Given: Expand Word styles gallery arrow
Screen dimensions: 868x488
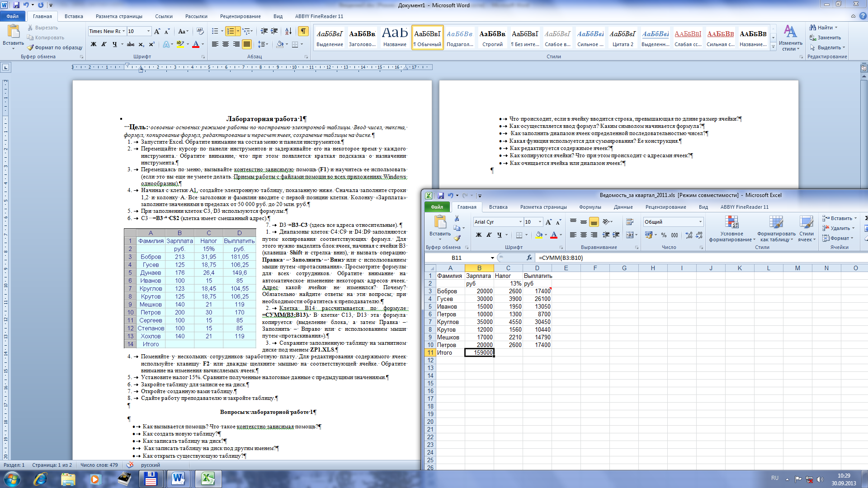Looking at the screenshot, I should (773, 47).
